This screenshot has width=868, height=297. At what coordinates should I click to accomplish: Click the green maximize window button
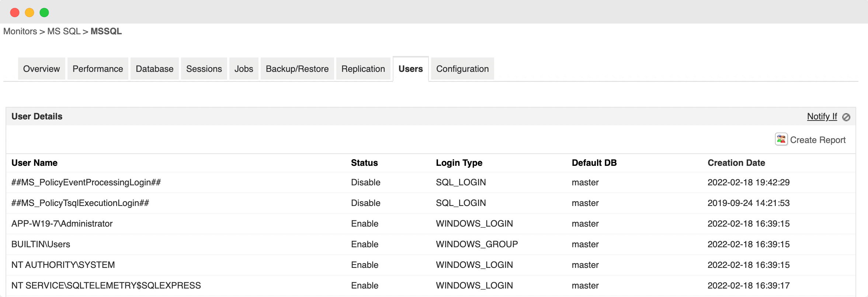point(44,13)
